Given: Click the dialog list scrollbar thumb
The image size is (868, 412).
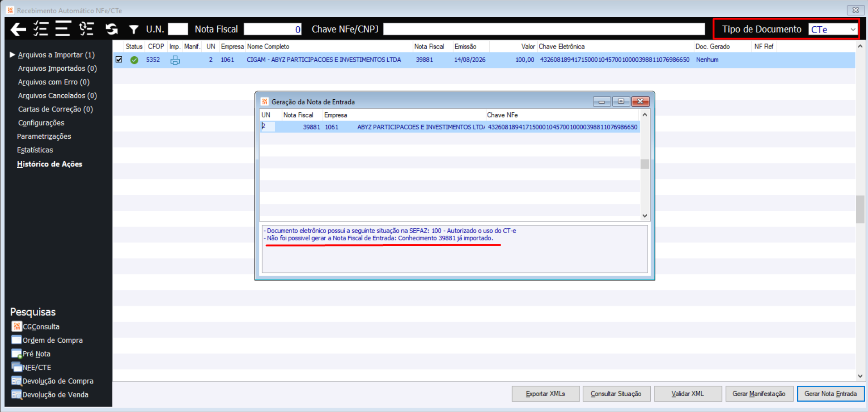Looking at the screenshot, I should coord(645,164).
